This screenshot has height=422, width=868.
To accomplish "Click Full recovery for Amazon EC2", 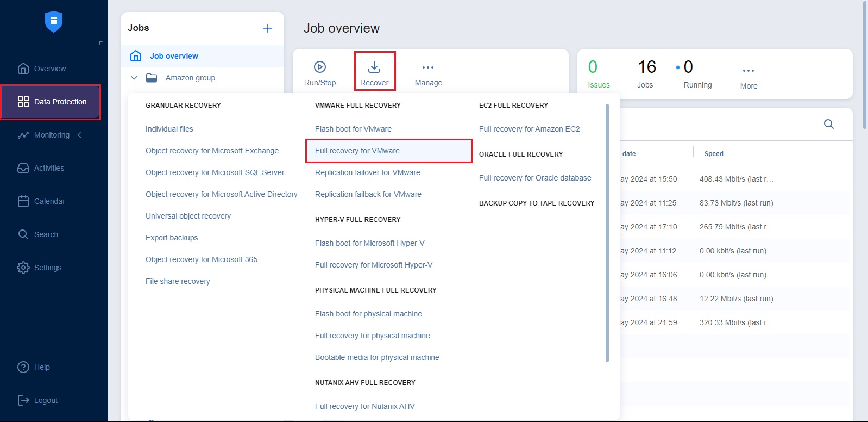I will [x=529, y=129].
